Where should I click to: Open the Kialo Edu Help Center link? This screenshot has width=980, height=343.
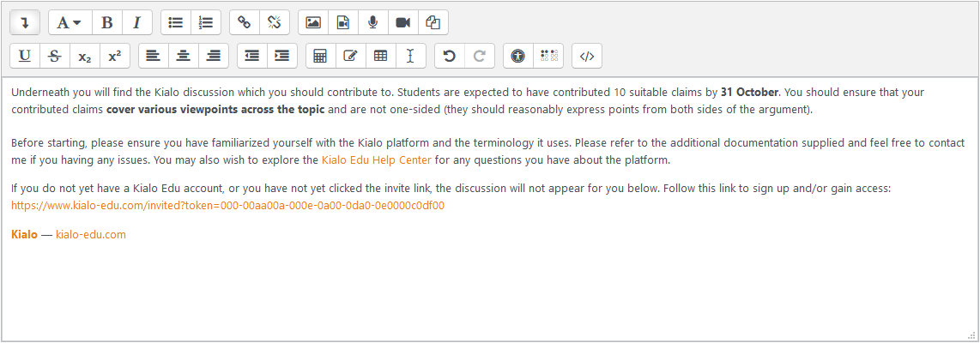click(376, 160)
